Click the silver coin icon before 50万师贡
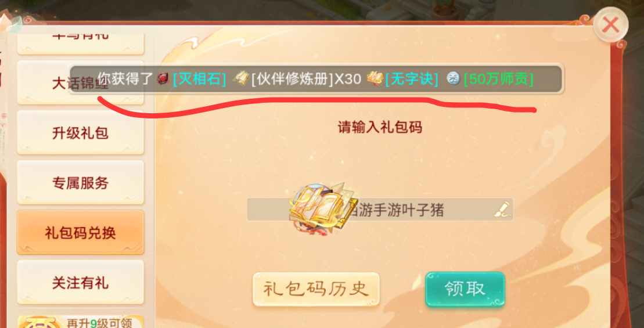644x328 pixels. click(x=452, y=78)
